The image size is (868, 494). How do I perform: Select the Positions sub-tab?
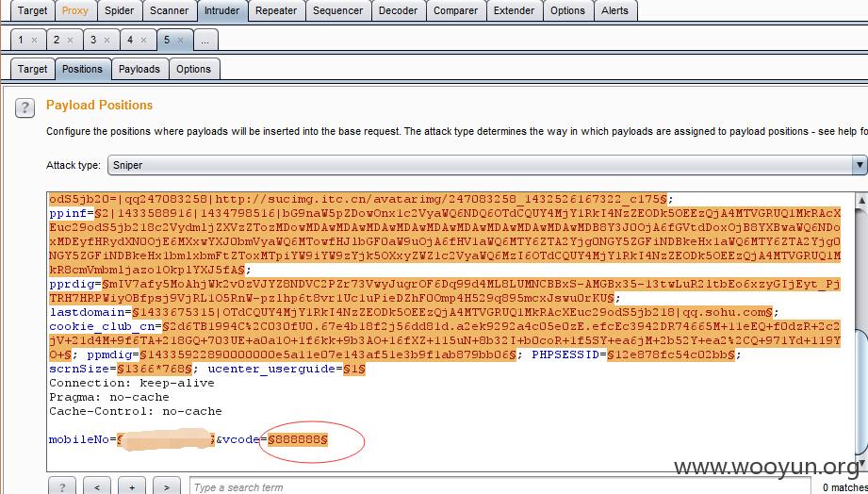(83, 69)
